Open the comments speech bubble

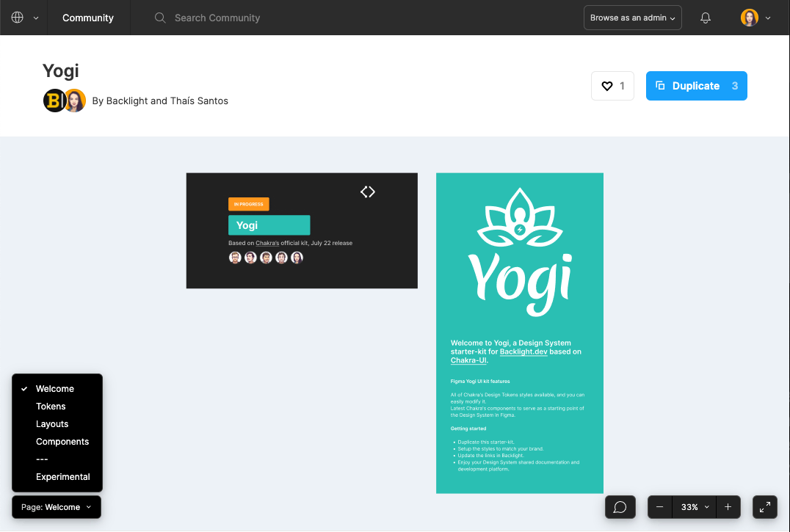620,507
